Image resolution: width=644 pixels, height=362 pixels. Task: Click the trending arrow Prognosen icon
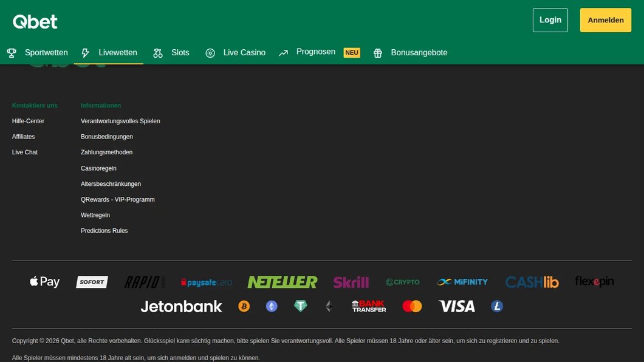(x=283, y=53)
